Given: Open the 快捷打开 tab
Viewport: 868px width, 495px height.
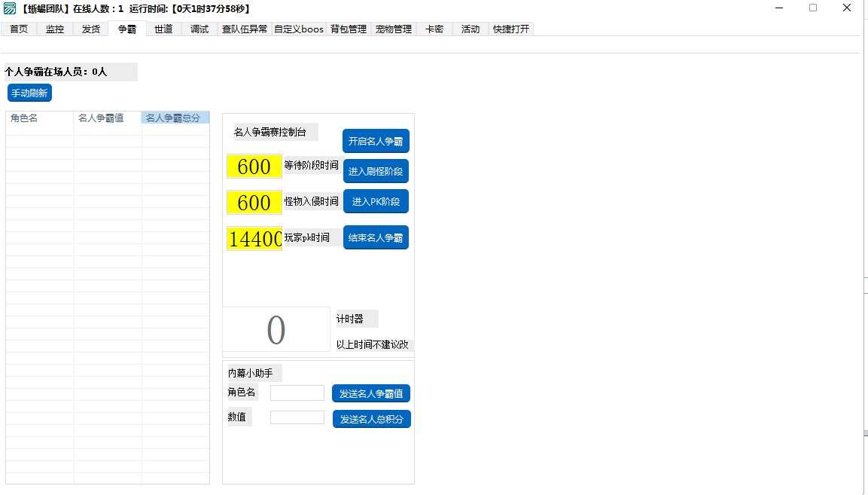Looking at the screenshot, I should coord(511,29).
